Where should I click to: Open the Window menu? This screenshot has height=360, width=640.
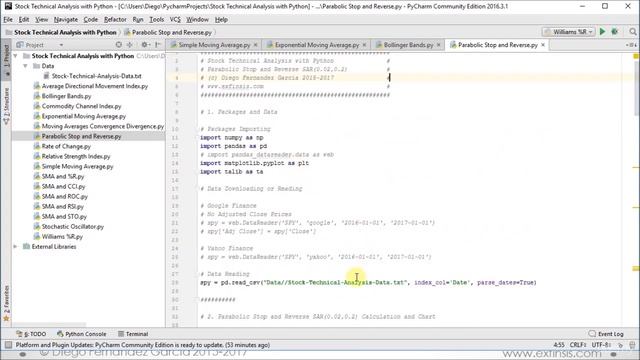[x=197, y=19]
